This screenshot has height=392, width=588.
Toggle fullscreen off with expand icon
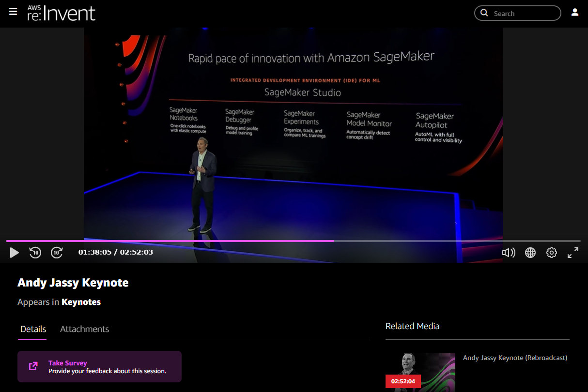[573, 252]
